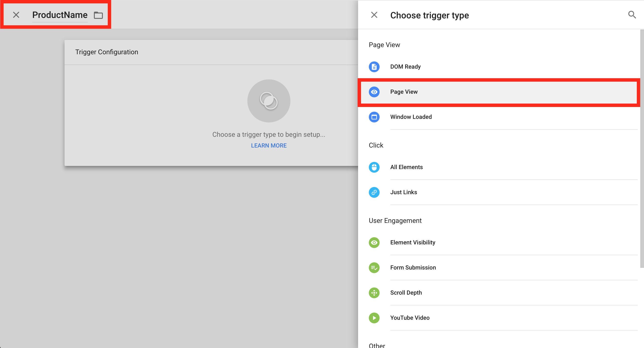Close the ProductName trigger editor
The image size is (644, 348).
tap(16, 15)
